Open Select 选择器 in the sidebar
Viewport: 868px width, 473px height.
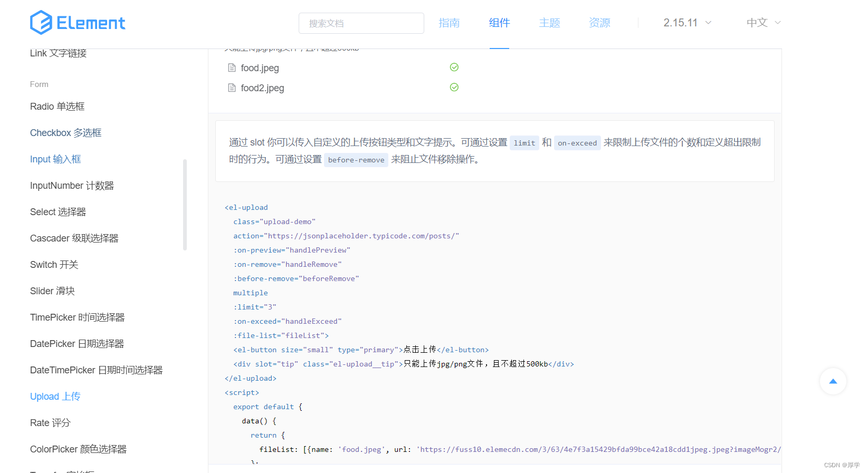[58, 212]
